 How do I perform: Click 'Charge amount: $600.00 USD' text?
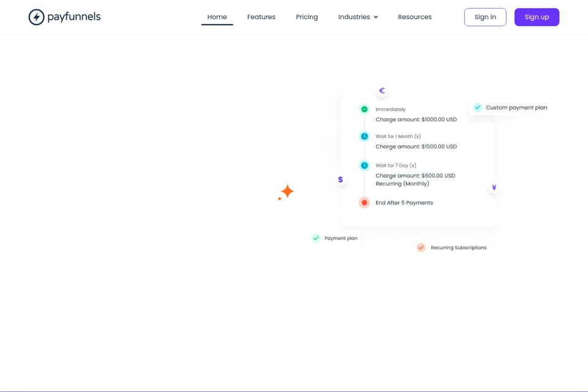point(415,176)
